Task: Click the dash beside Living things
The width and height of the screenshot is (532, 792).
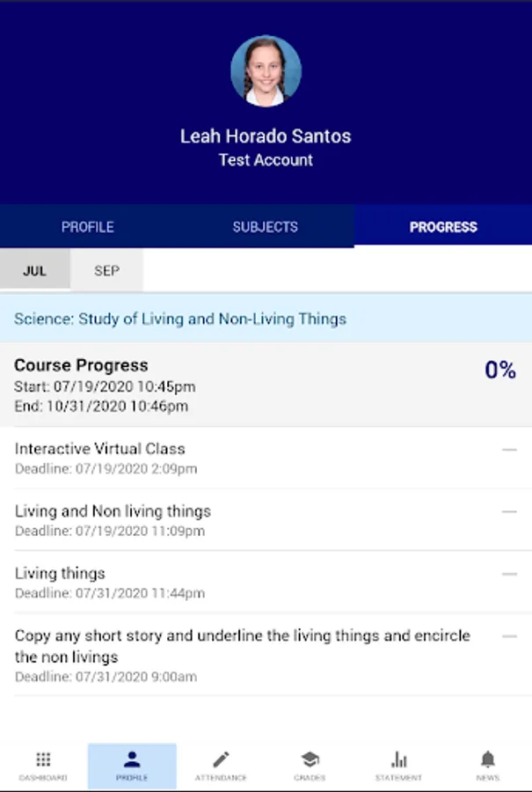Action: (x=509, y=574)
